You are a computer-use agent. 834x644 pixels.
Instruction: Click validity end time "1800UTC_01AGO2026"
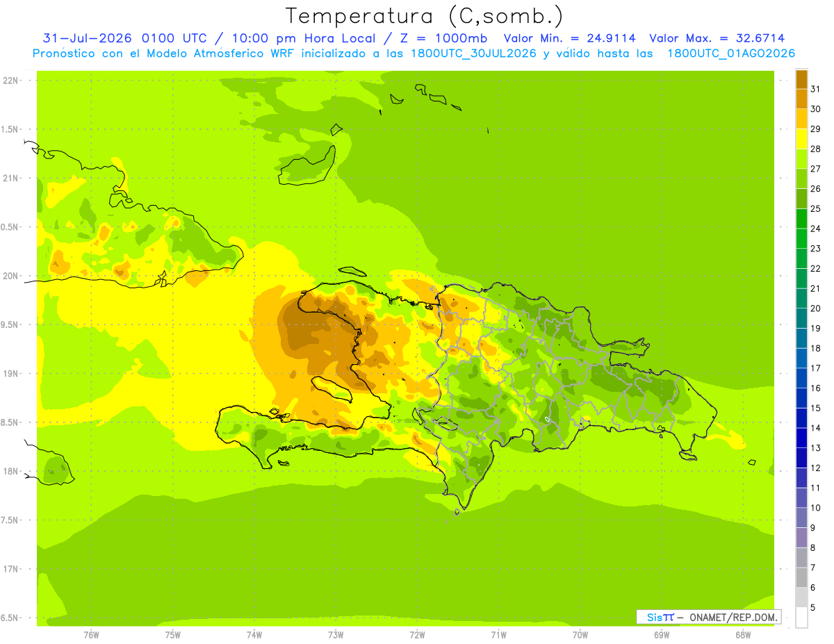(x=732, y=53)
